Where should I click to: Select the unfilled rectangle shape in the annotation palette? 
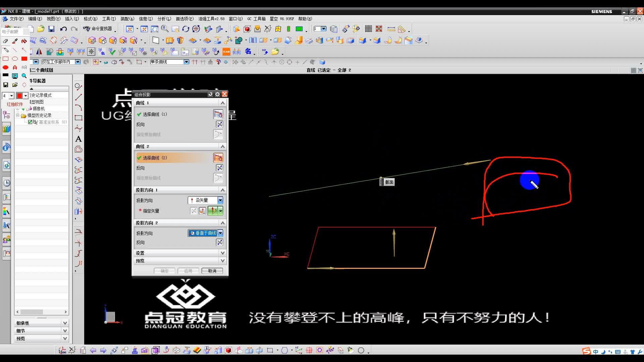(5, 59)
